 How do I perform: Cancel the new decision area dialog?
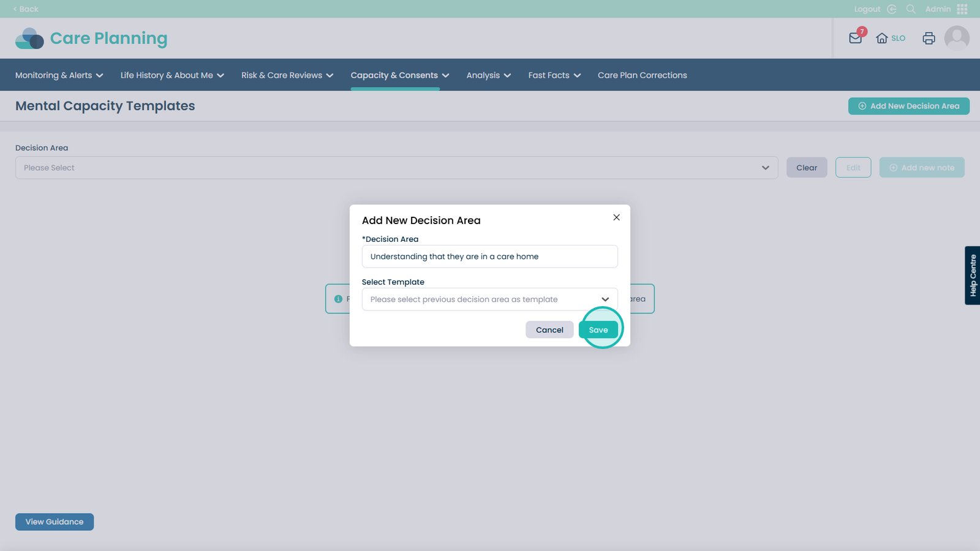point(549,330)
